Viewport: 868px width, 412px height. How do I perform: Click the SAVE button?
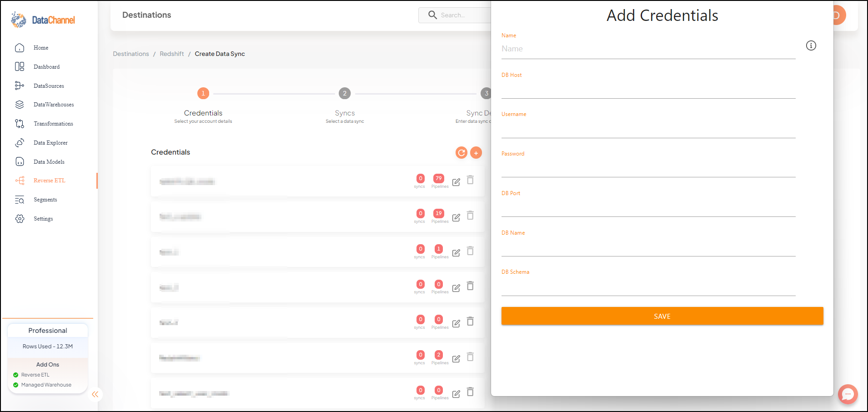pyautogui.click(x=662, y=316)
